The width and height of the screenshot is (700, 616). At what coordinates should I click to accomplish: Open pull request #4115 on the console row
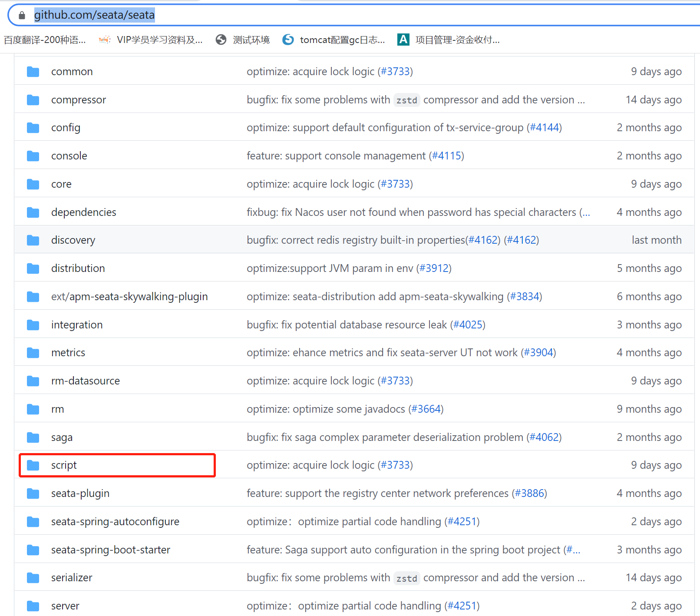(446, 156)
